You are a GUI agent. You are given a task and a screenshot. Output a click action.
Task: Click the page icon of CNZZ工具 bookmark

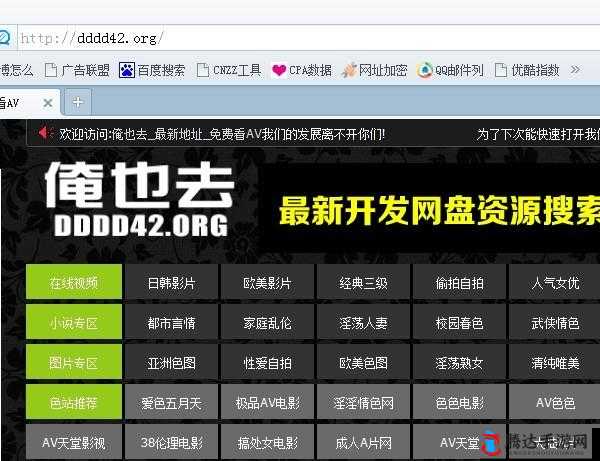pos(202,70)
